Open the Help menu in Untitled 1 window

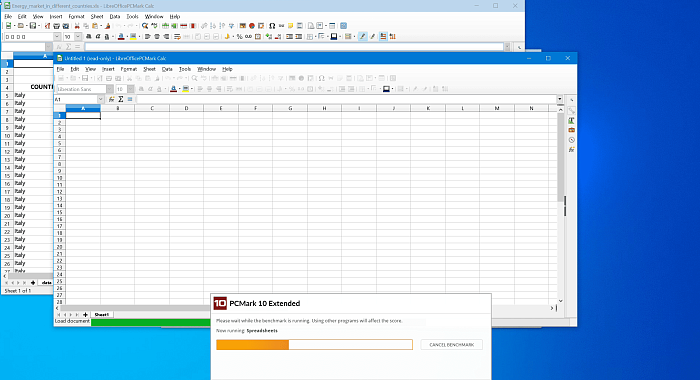[x=227, y=69]
